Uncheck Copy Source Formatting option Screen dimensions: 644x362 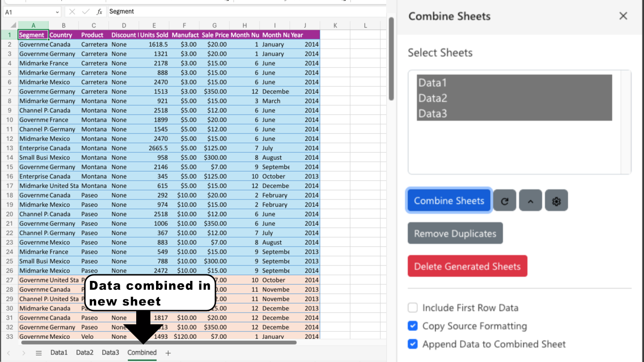point(413,326)
